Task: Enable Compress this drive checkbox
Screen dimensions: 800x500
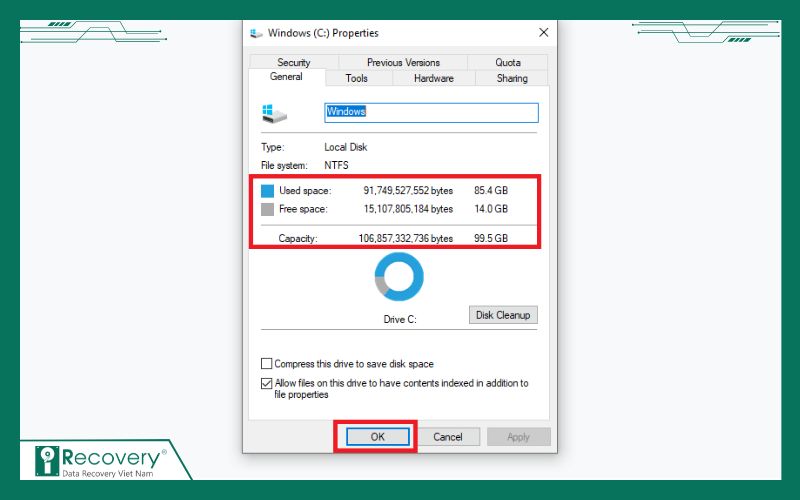Action: pos(267,364)
